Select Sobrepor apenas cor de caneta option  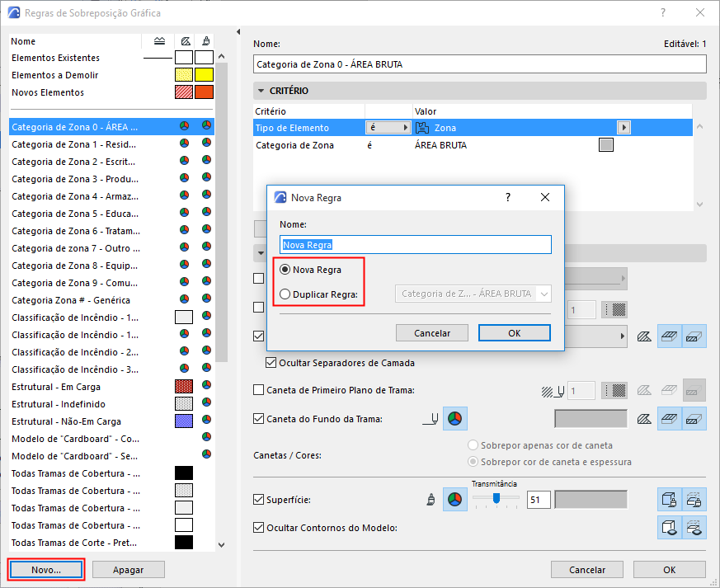click(x=473, y=445)
